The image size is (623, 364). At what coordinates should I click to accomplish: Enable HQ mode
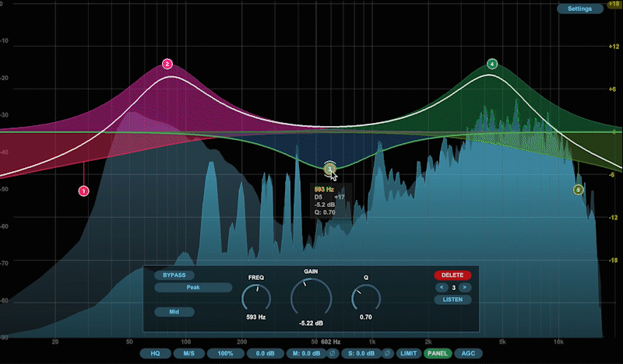(155, 353)
